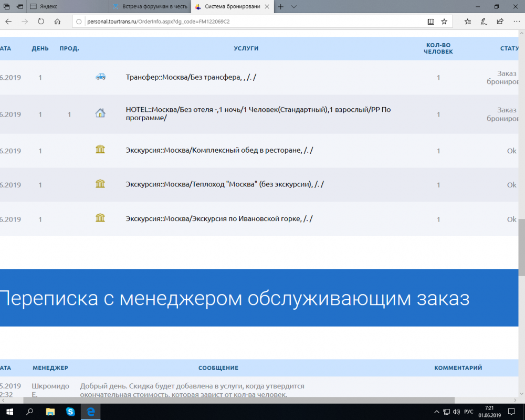Go to the browser home page
The image size is (525, 420).
[57, 22]
